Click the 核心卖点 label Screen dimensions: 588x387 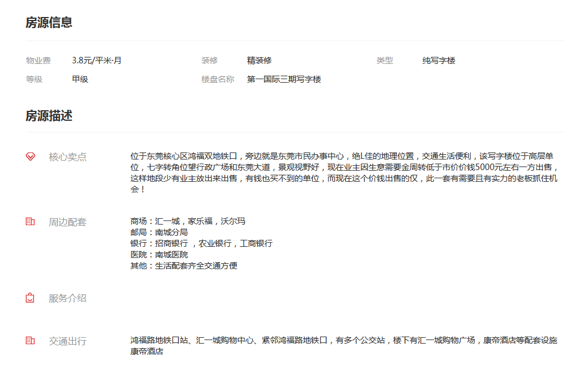click(x=67, y=157)
